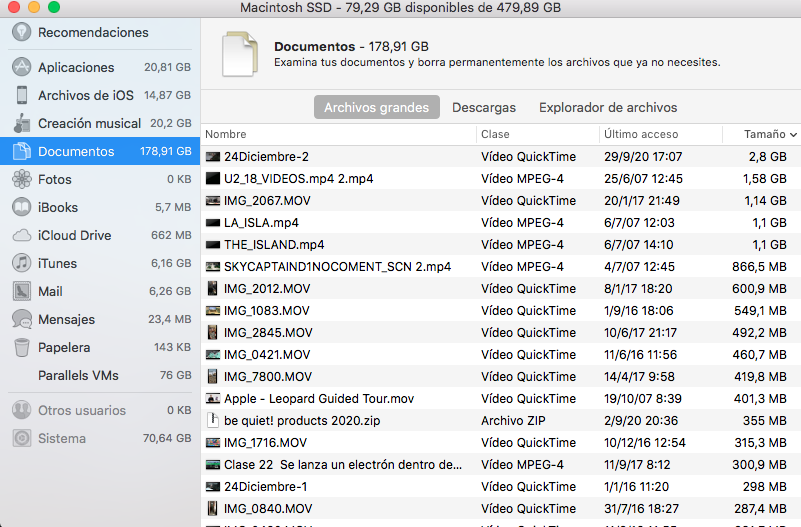This screenshot has width=801, height=527.
Task: Click the IMG_2845.MOV thumbnail icon
Action: click(x=213, y=332)
